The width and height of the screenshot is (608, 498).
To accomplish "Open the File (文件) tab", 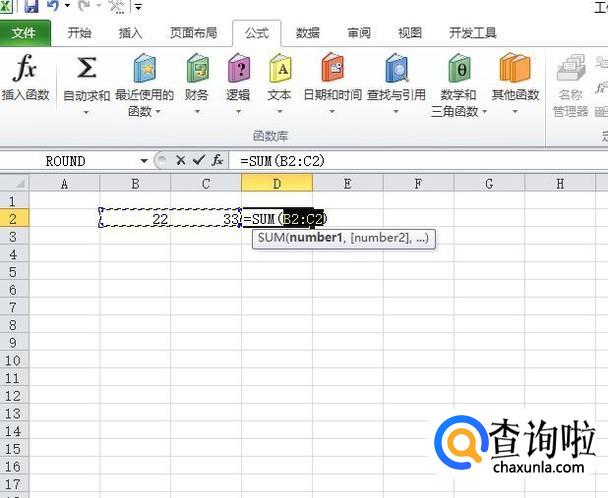I will coord(24,33).
